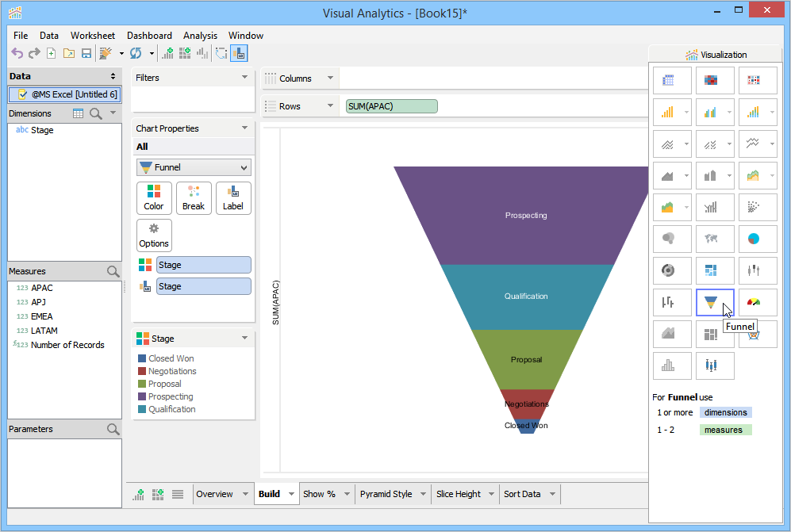This screenshot has height=532, width=791.
Task: Click the Break button in Chart Properties
Action: pos(194,198)
